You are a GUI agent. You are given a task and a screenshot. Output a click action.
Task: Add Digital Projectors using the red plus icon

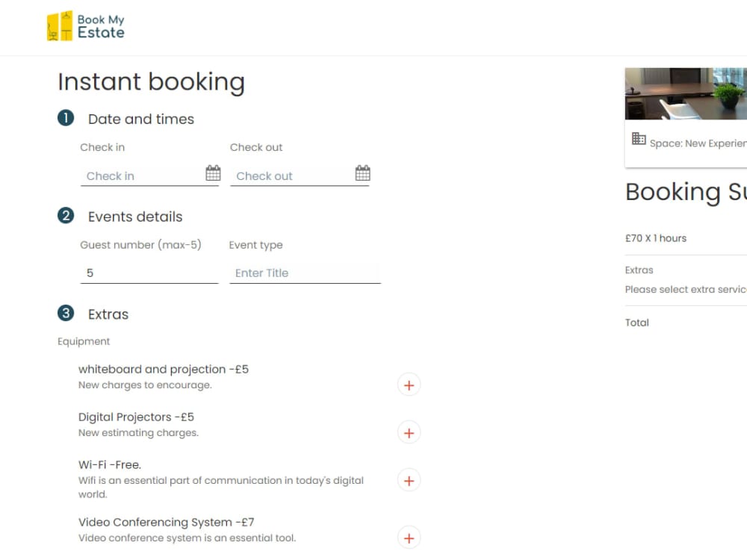(409, 432)
